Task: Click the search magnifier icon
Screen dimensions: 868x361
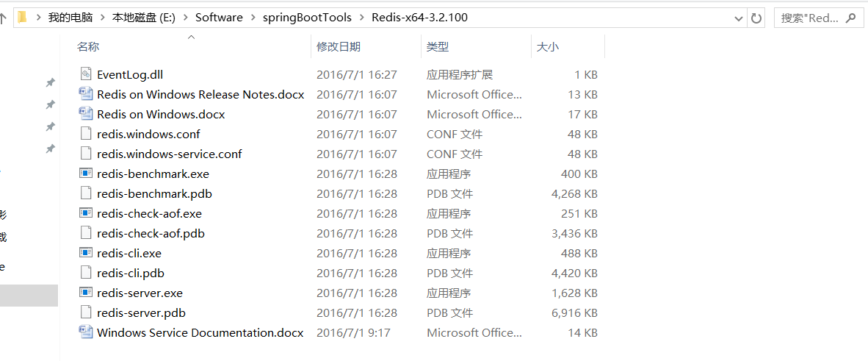Action: pyautogui.click(x=850, y=18)
